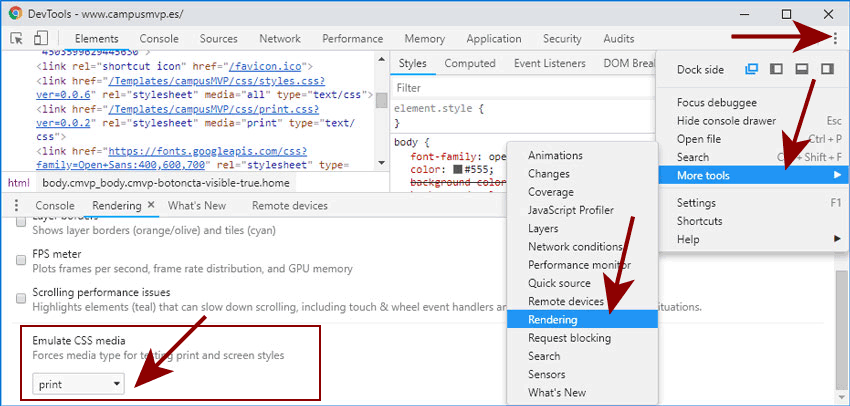Toggle the Layer borders checkbox
850x406 pixels.
(x=22, y=222)
